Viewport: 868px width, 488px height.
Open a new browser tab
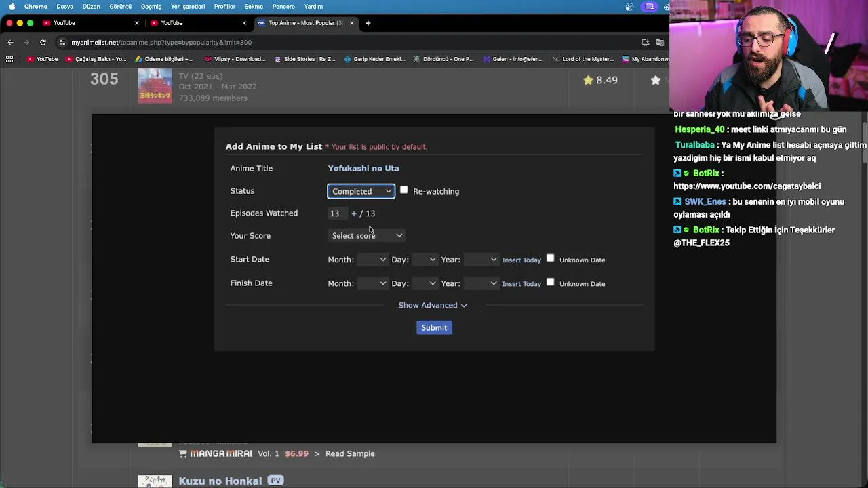pyautogui.click(x=368, y=23)
